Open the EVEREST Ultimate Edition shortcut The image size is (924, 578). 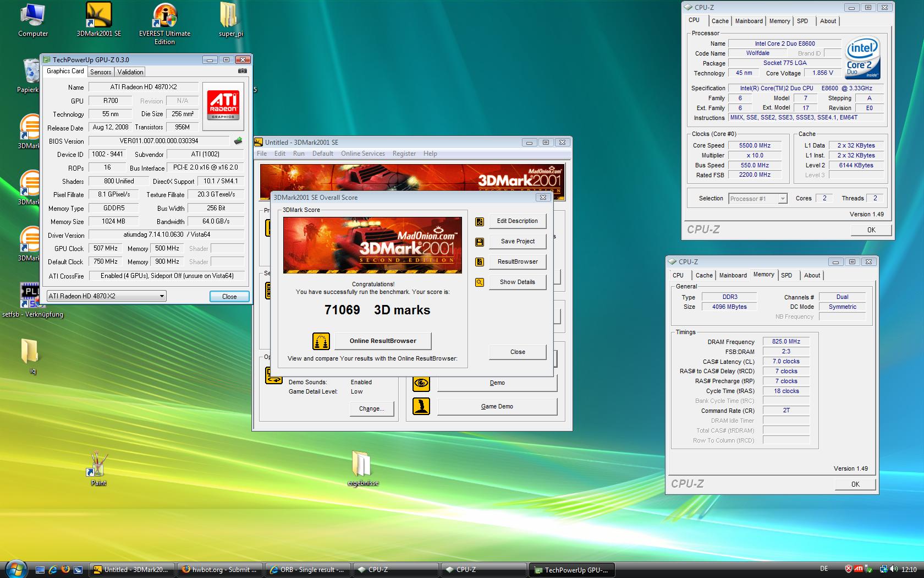[x=164, y=24]
